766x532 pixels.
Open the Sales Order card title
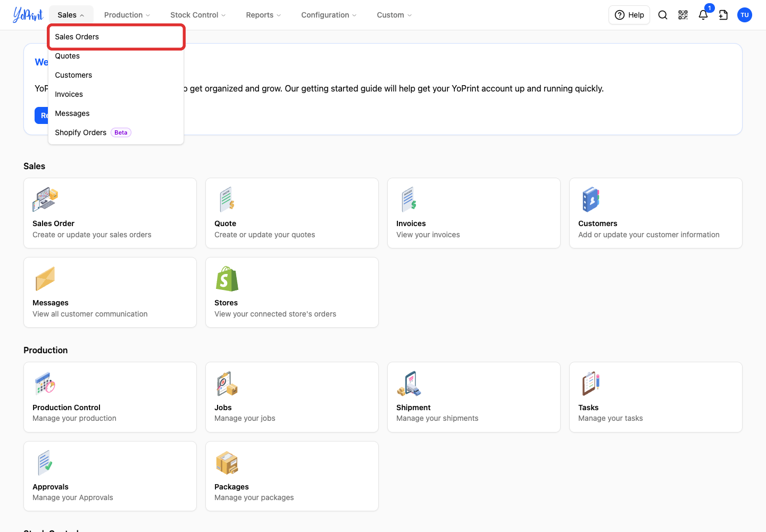click(x=53, y=223)
